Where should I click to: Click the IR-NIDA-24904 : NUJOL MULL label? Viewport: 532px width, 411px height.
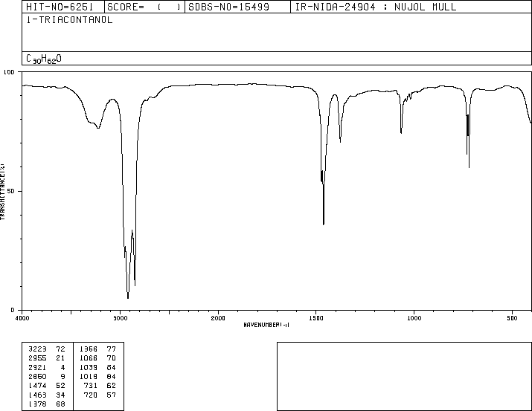point(376,7)
